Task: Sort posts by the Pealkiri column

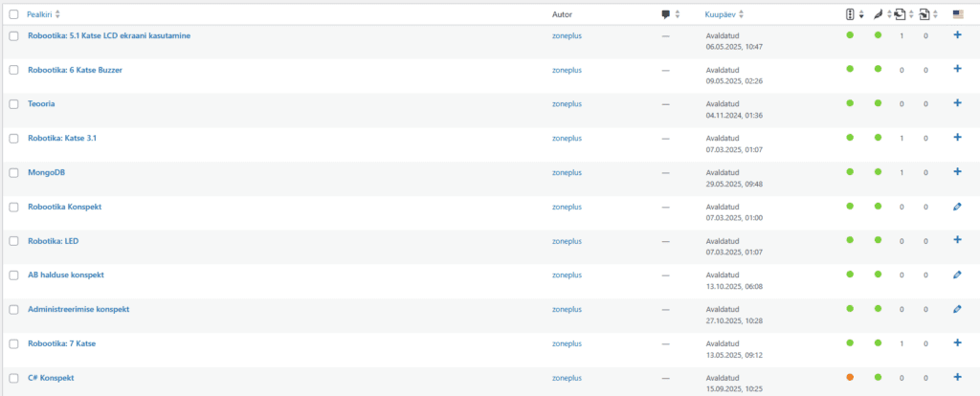Action: click(x=43, y=14)
